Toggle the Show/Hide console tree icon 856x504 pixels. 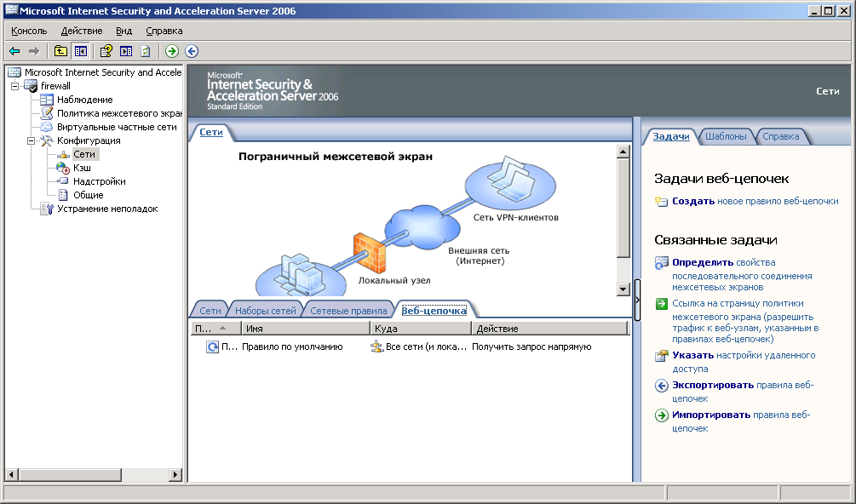tap(81, 51)
